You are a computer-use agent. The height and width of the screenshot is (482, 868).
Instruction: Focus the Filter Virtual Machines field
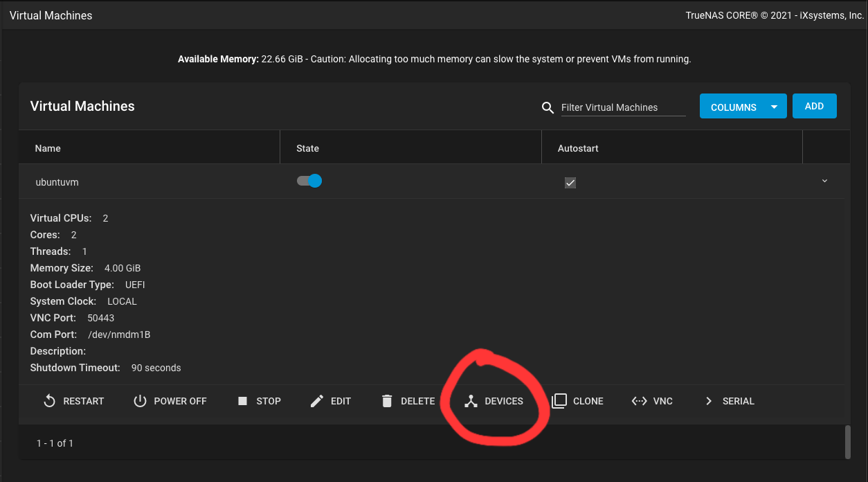click(x=622, y=107)
